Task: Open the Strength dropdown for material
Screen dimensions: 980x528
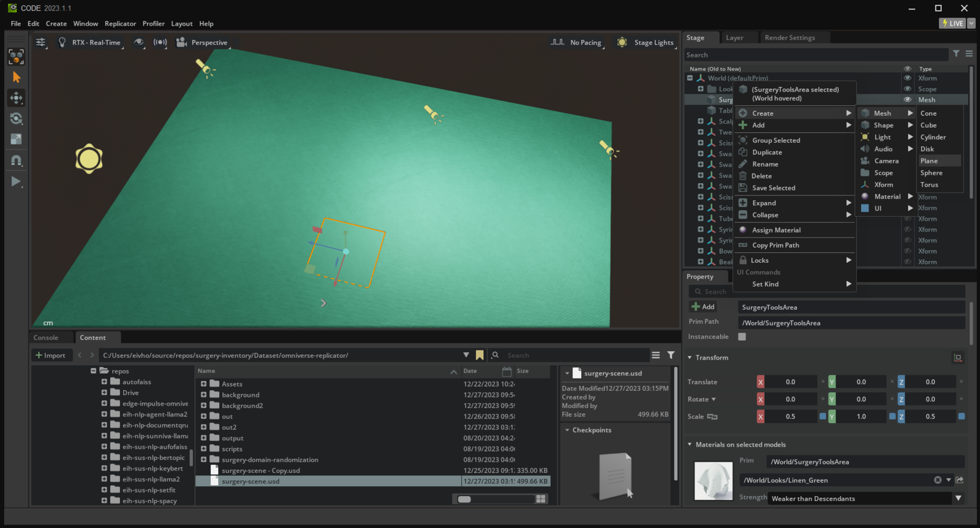Action: 958,499
